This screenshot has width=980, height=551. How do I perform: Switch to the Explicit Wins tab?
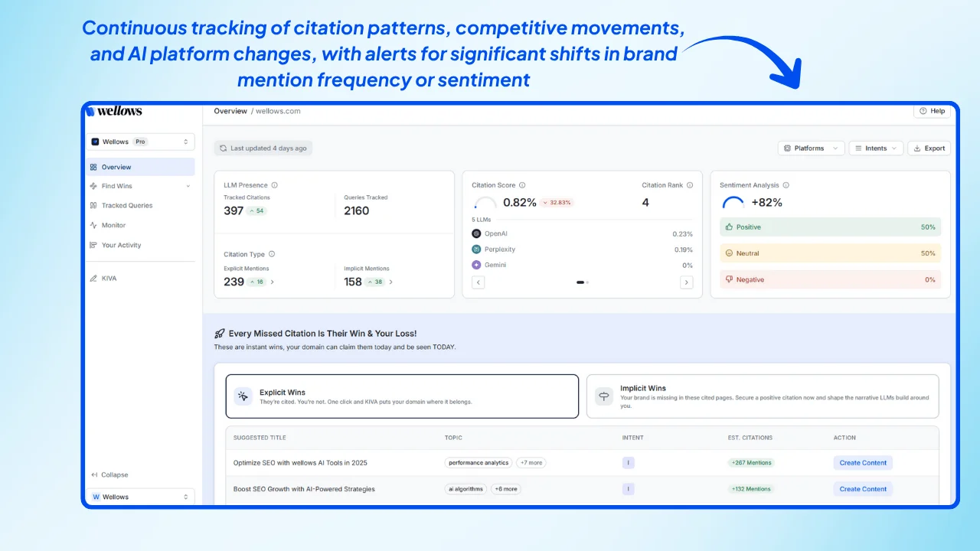tap(402, 396)
